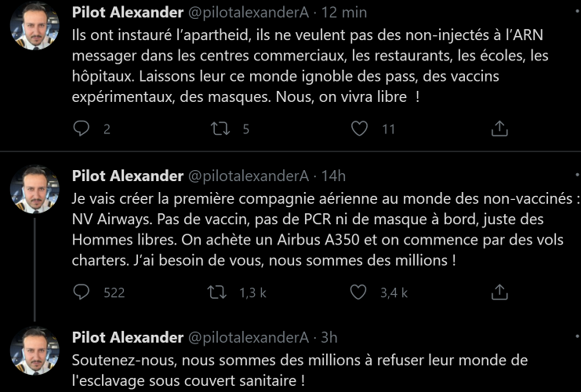Image resolution: width=581 pixels, height=392 pixels.
Task: Like the tweet with 11 likes
Action: [359, 129]
